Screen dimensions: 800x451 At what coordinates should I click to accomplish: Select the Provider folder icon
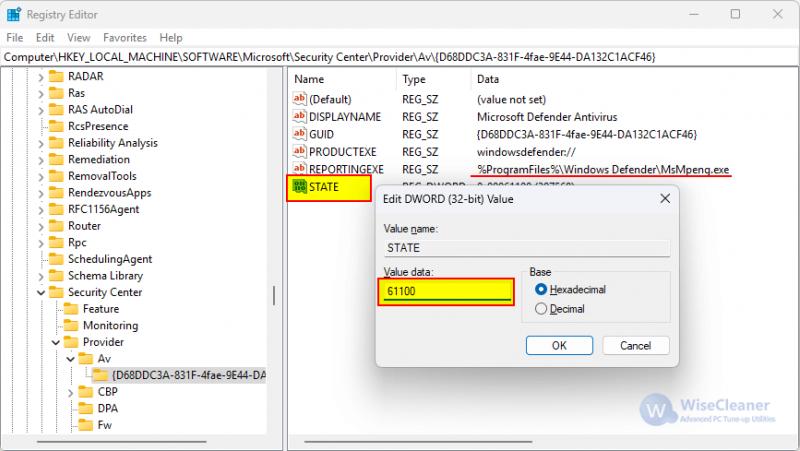tap(71, 342)
